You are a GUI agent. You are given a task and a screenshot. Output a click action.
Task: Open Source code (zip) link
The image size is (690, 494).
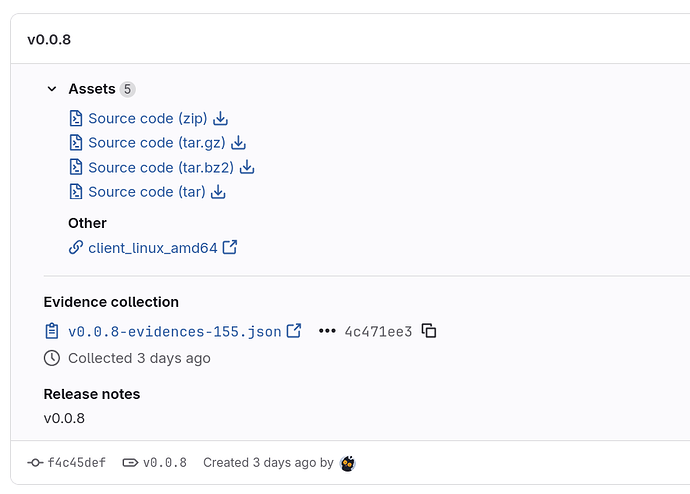[147, 118]
